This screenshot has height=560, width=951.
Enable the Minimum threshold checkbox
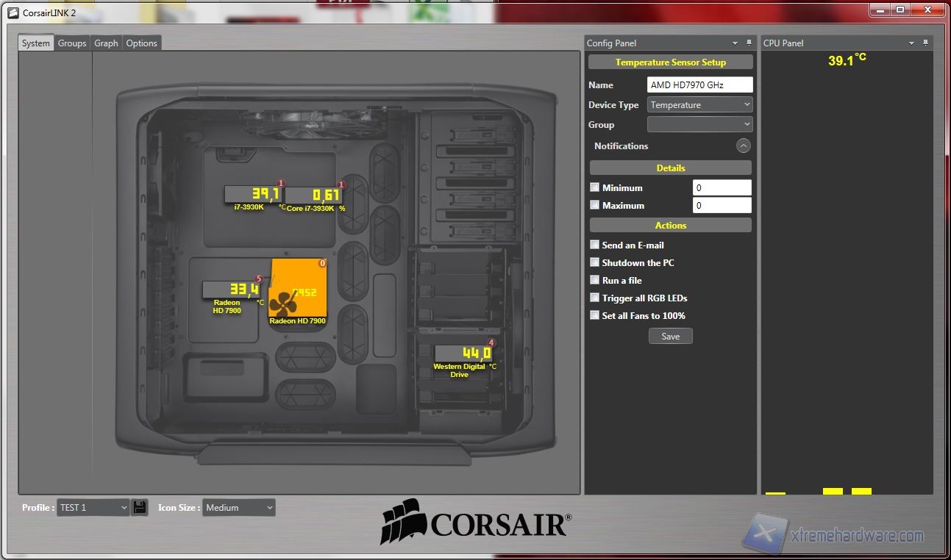tap(594, 187)
